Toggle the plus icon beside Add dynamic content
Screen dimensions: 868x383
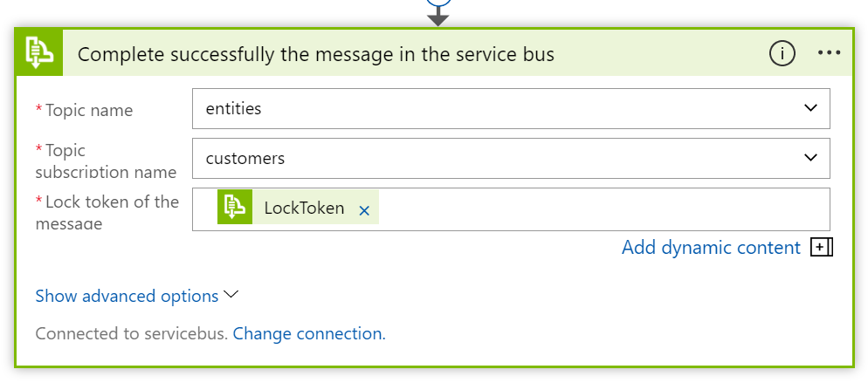pyautogui.click(x=821, y=248)
